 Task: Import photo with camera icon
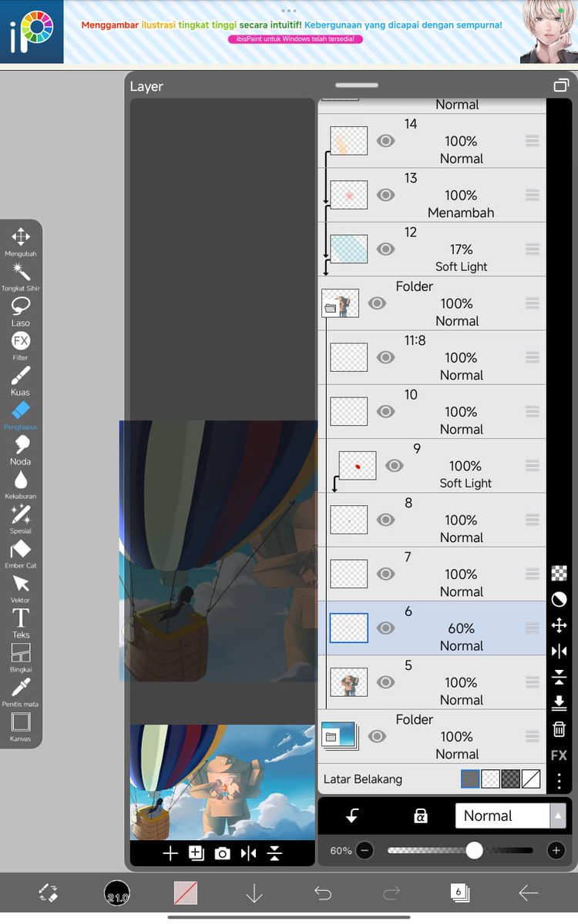pos(223,853)
